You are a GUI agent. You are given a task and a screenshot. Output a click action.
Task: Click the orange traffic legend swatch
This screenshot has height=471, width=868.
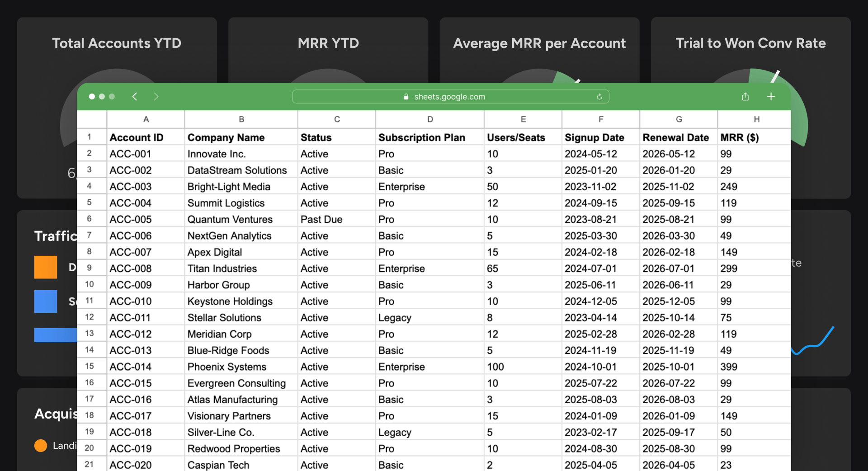coord(46,267)
